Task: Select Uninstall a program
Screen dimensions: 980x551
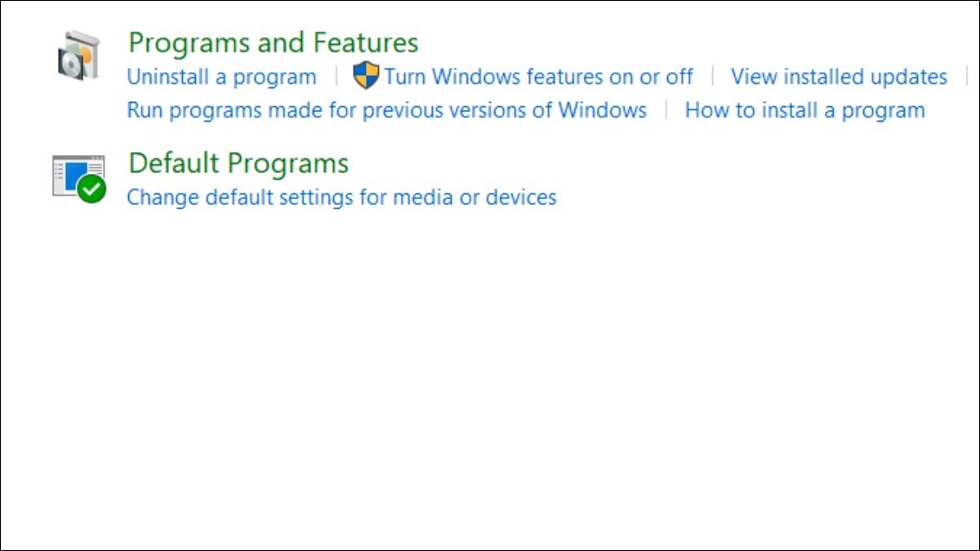Action: [x=221, y=78]
